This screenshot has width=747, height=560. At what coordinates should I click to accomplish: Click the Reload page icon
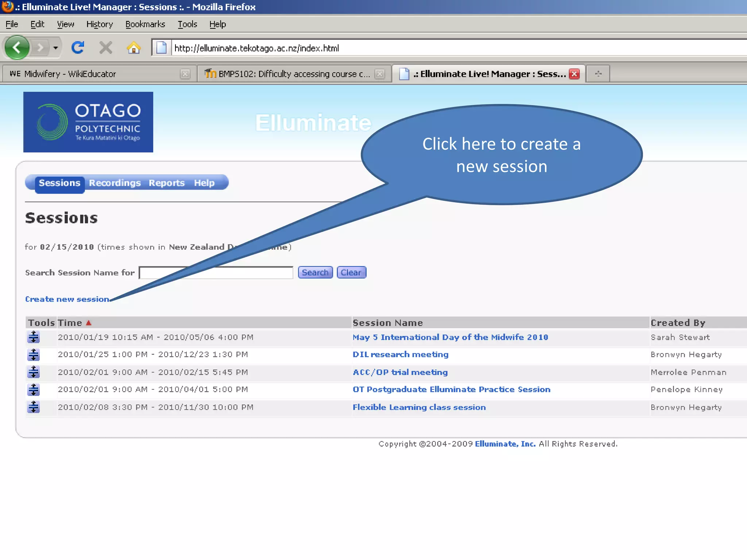pyautogui.click(x=78, y=48)
